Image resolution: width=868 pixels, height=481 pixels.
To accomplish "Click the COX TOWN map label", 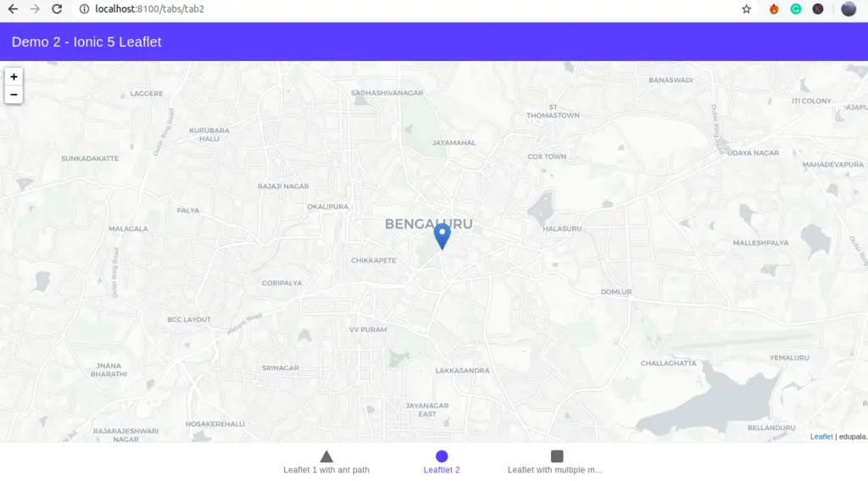I will 547,157.
